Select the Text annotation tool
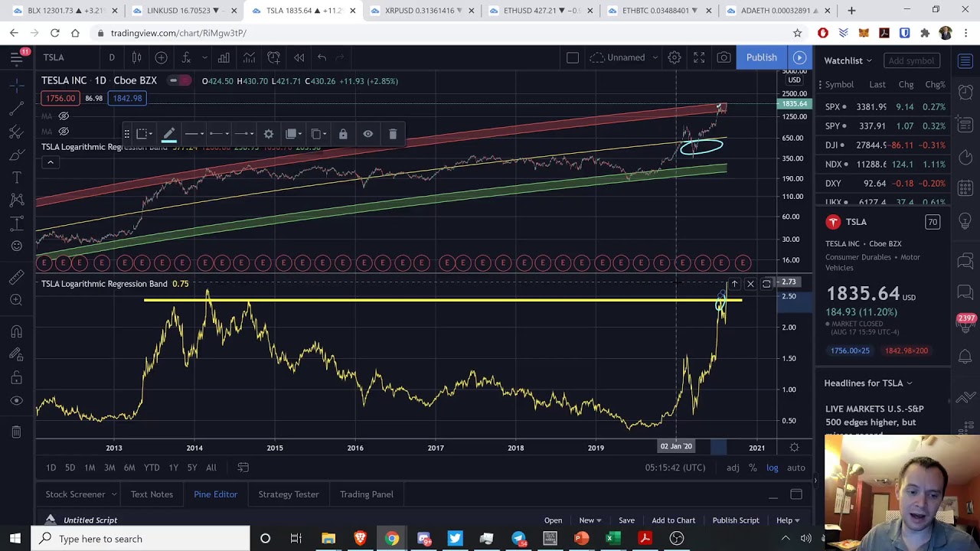The width and height of the screenshot is (980, 551). (16, 178)
